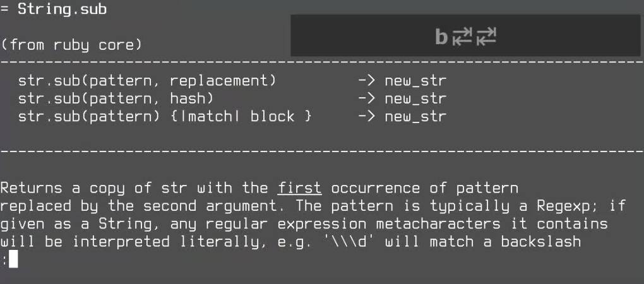Click the dashed separator above Returns paragraph

tap(322, 152)
